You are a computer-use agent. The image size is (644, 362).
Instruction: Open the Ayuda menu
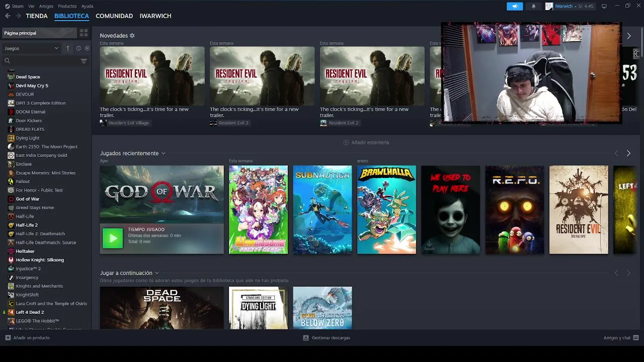click(87, 6)
